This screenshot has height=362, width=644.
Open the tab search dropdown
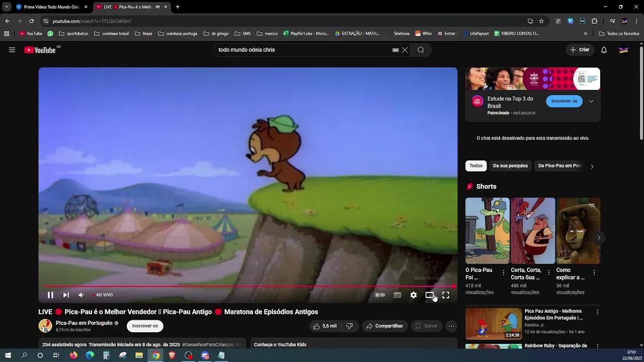pyautogui.click(x=7, y=7)
